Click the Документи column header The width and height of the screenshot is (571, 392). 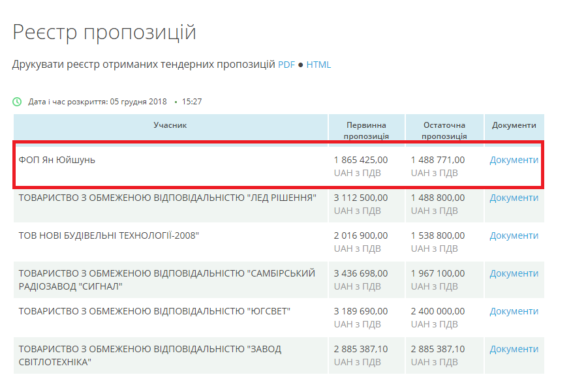click(514, 125)
